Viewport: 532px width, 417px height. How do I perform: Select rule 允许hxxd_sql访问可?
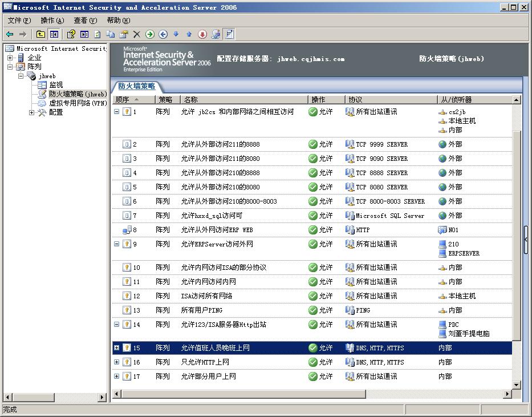tap(312, 216)
